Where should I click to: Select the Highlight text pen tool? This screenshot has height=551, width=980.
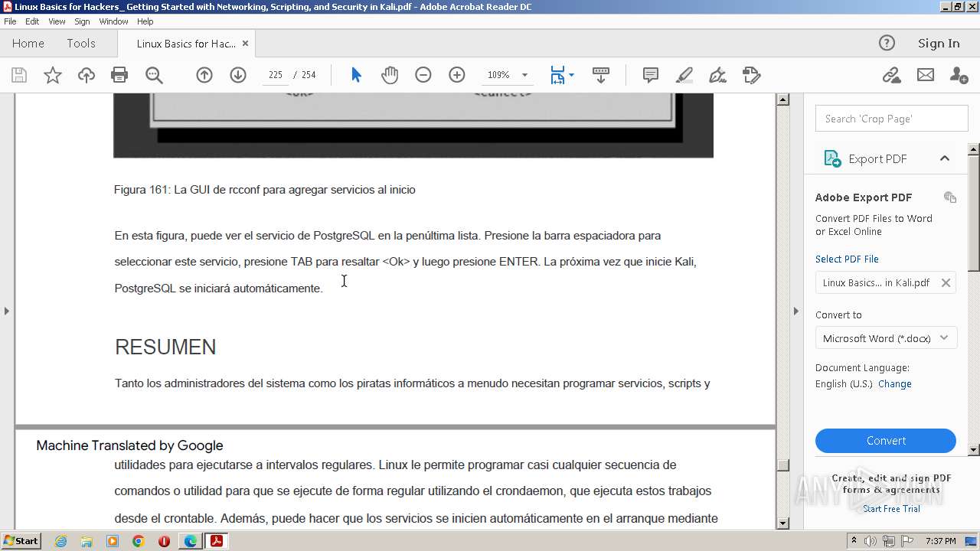click(684, 75)
